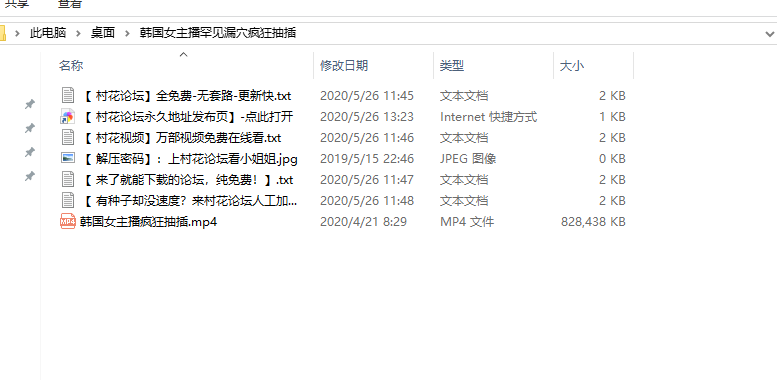Screen dimensions: 777x380
Task: Expand the chevron right after 桌面
Action: pos(128,33)
